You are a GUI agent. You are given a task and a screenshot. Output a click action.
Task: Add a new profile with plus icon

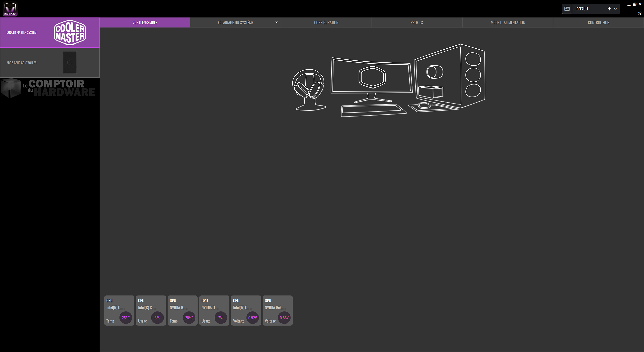coord(609,9)
